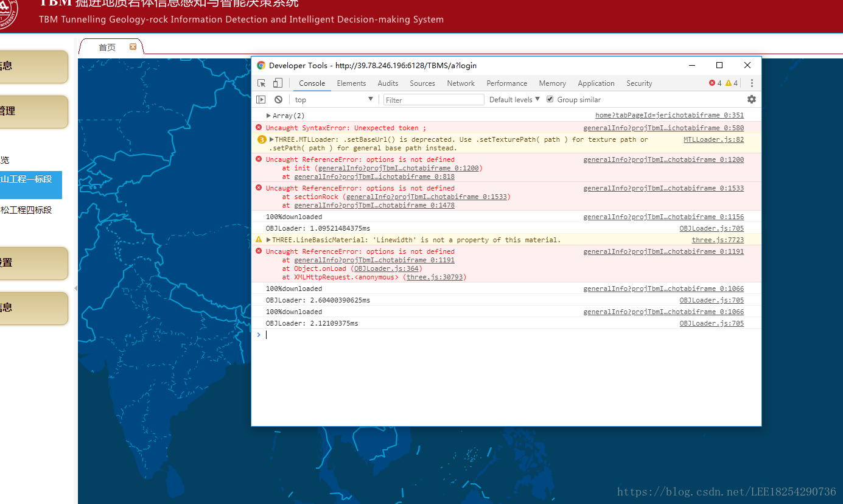
Task: Open the Performance tab
Action: point(507,83)
